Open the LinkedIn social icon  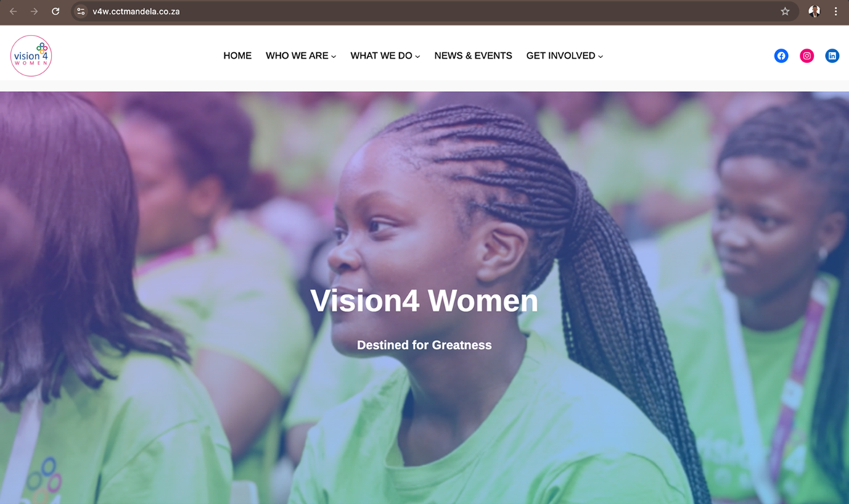(832, 56)
